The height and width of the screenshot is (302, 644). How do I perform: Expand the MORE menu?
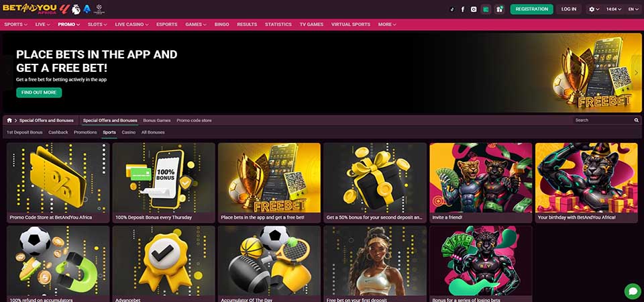click(x=387, y=25)
